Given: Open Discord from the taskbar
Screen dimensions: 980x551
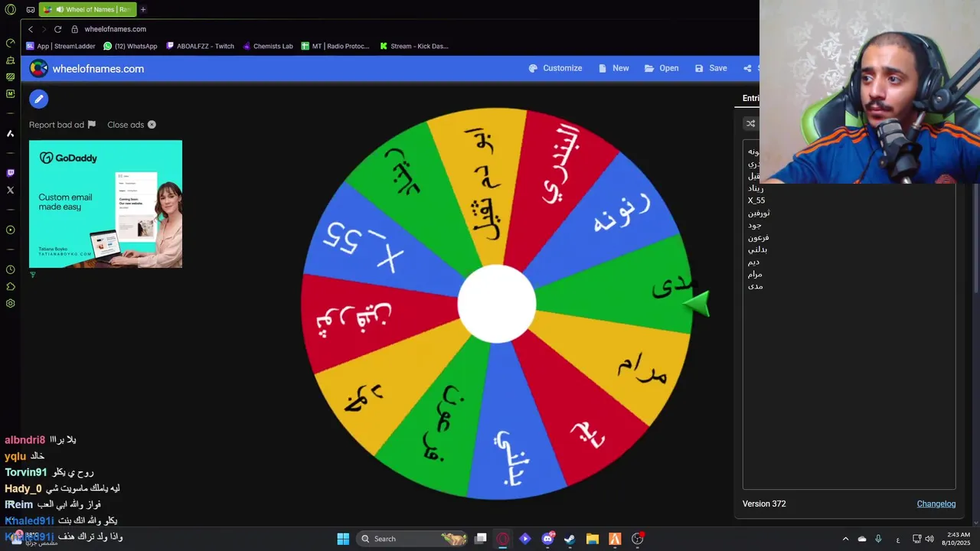Looking at the screenshot, I should pos(548,539).
